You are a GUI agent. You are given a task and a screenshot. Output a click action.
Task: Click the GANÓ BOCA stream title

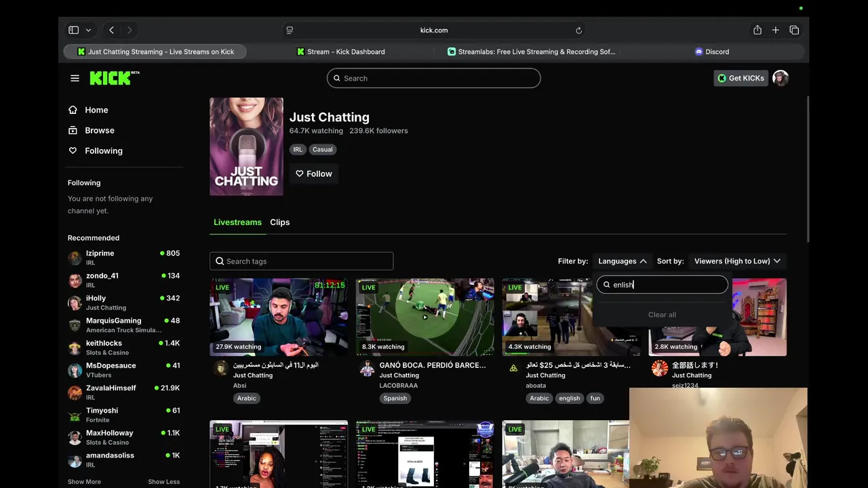[433, 365]
